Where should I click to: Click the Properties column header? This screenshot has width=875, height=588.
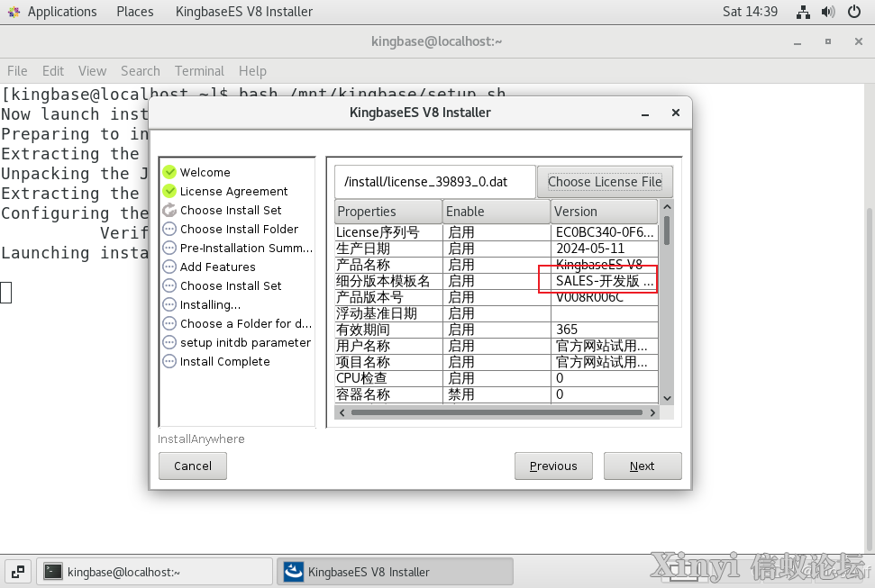(388, 212)
